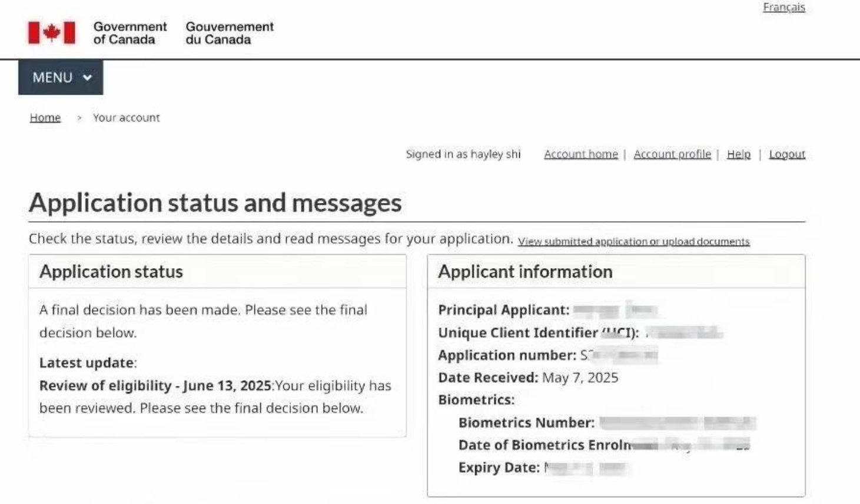The width and height of the screenshot is (860, 504).
Task: Click the Signed in as hayley shi text
Action: pyautogui.click(x=463, y=154)
